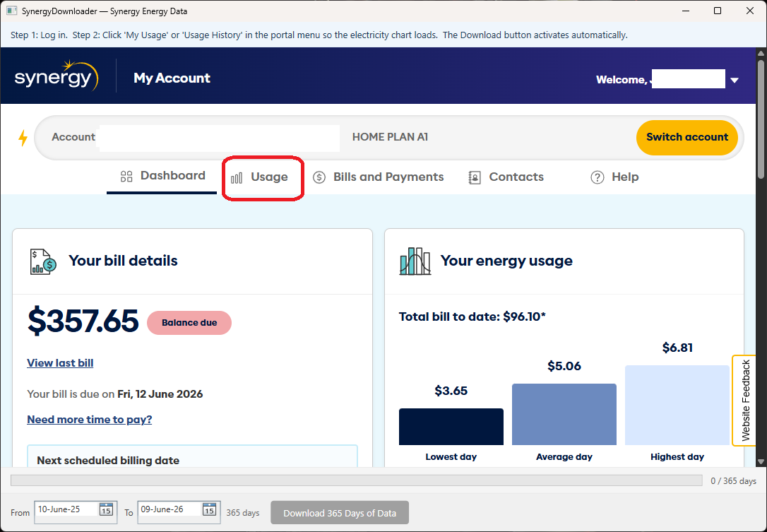Click the page vertical scrollbar thumb
Image resolution: width=767 pixels, height=532 pixels.
[x=761, y=119]
